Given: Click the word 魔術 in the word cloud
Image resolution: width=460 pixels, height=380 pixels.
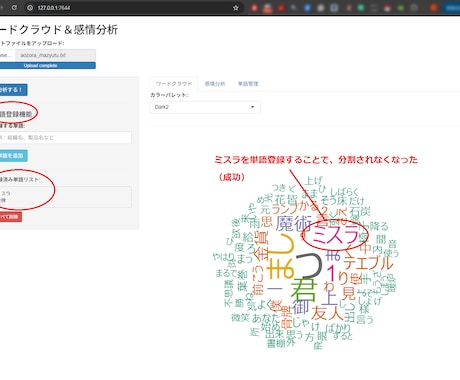Looking at the screenshot, I should [x=294, y=223].
